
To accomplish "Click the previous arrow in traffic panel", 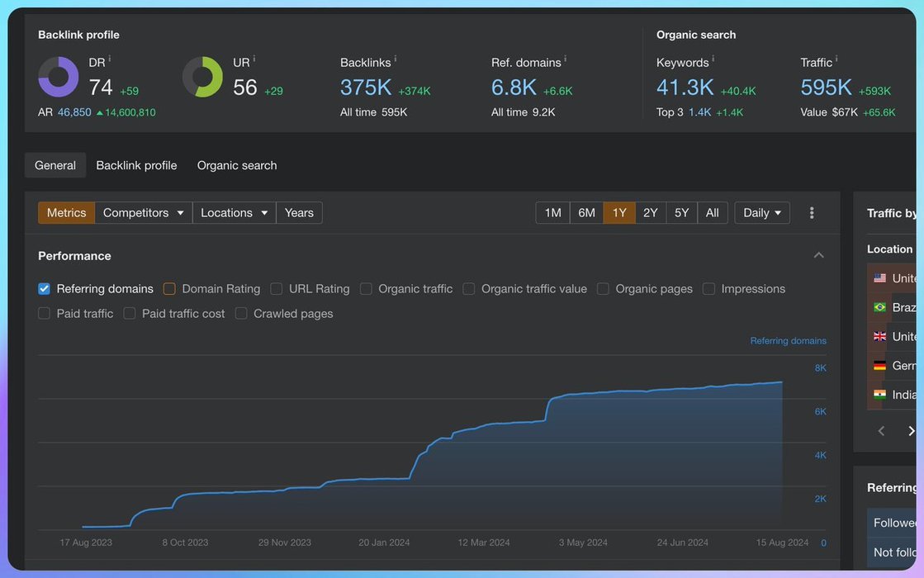I will [881, 431].
